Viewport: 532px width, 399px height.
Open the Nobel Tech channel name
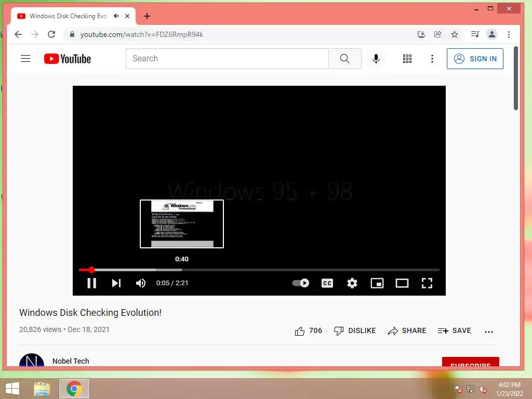pyautogui.click(x=71, y=361)
